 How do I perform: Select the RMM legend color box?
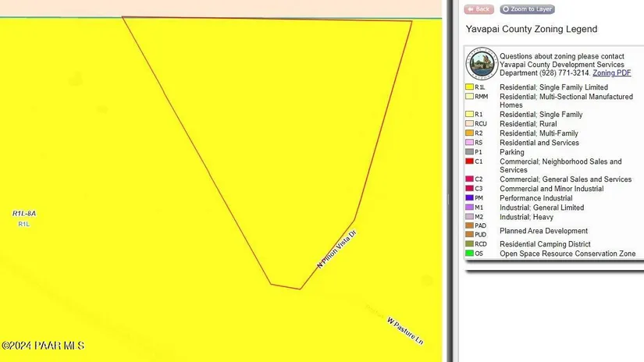tap(469, 97)
